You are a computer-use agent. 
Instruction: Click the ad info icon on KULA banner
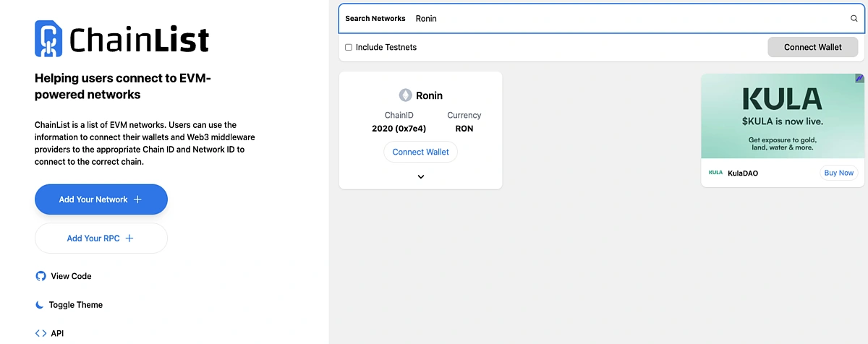[x=859, y=78]
